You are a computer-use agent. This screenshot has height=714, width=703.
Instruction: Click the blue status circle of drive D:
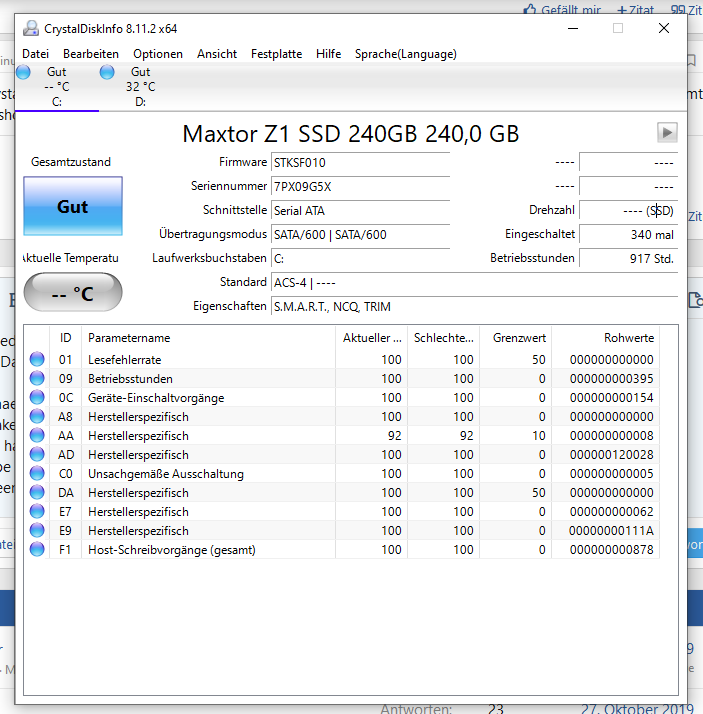107,72
